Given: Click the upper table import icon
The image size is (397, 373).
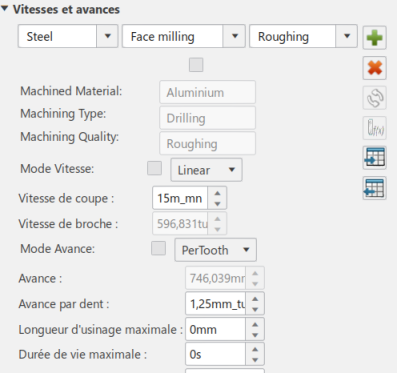Looking at the screenshot, I should coord(375,158).
